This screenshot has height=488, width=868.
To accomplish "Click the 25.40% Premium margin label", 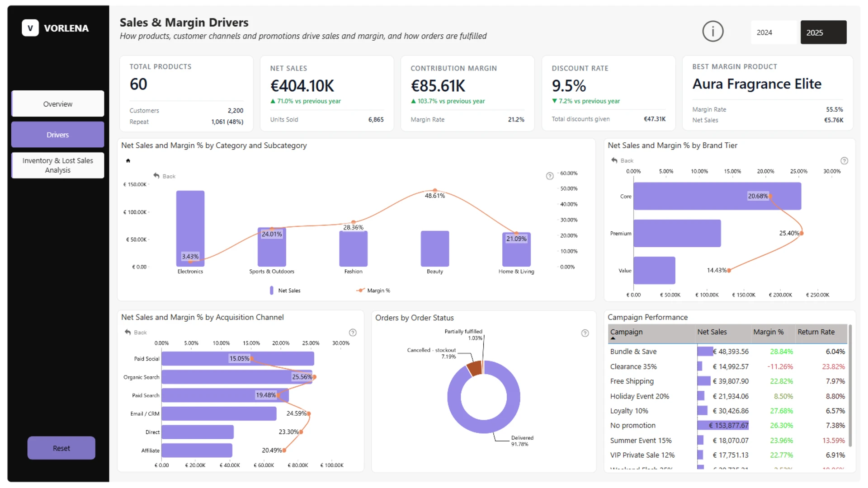I will [x=789, y=233].
